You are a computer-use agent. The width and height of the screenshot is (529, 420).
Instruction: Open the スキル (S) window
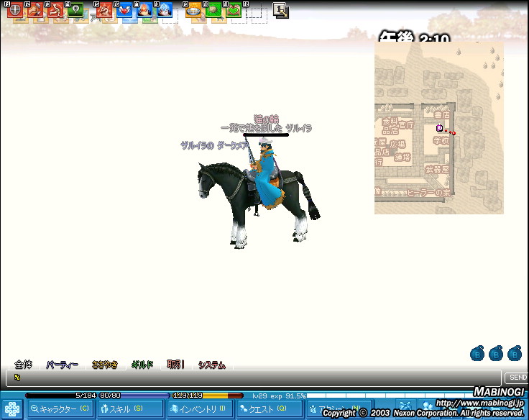click(x=129, y=409)
